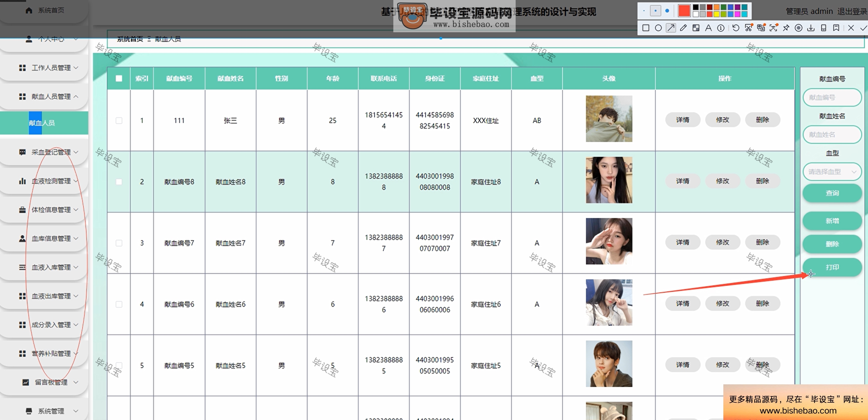868x420 pixels.
Task: Pin the screenshot to screen
Action: coord(786,28)
